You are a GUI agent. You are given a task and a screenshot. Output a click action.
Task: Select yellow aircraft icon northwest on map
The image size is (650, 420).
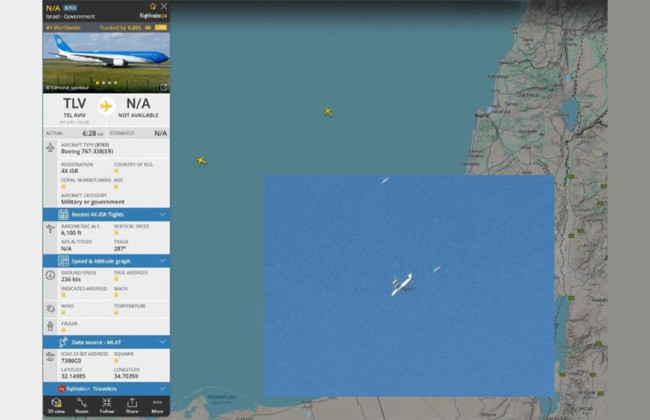[x=328, y=112]
